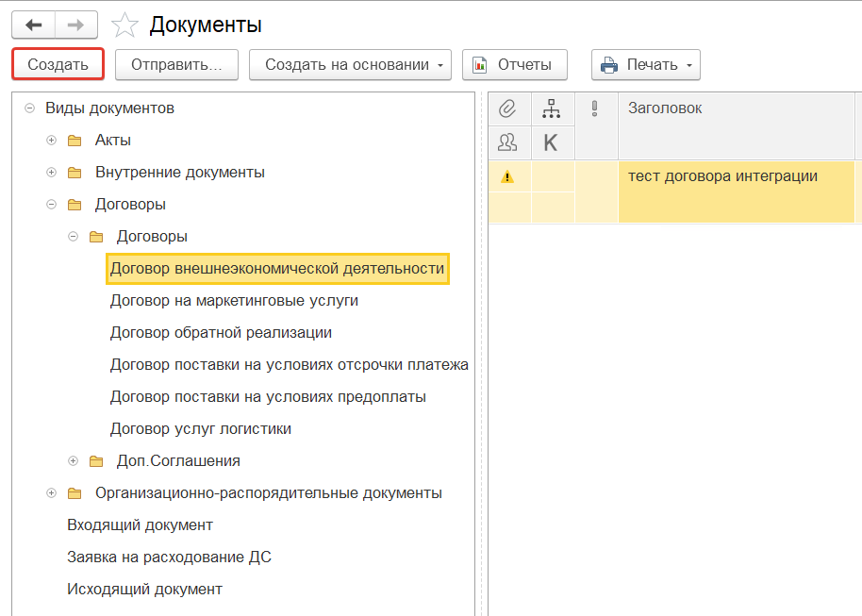Open Создать на основании dropdown
862x616 pixels.
point(350,65)
